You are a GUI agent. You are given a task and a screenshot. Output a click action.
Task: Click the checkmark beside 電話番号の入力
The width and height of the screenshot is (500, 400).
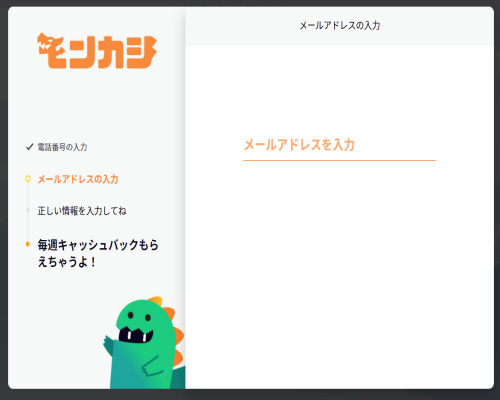click(x=30, y=147)
